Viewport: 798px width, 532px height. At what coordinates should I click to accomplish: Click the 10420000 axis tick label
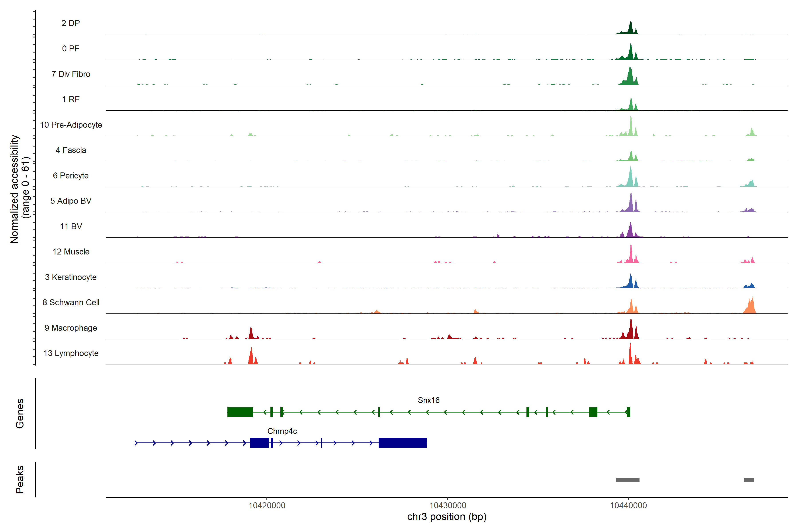[x=267, y=506]
